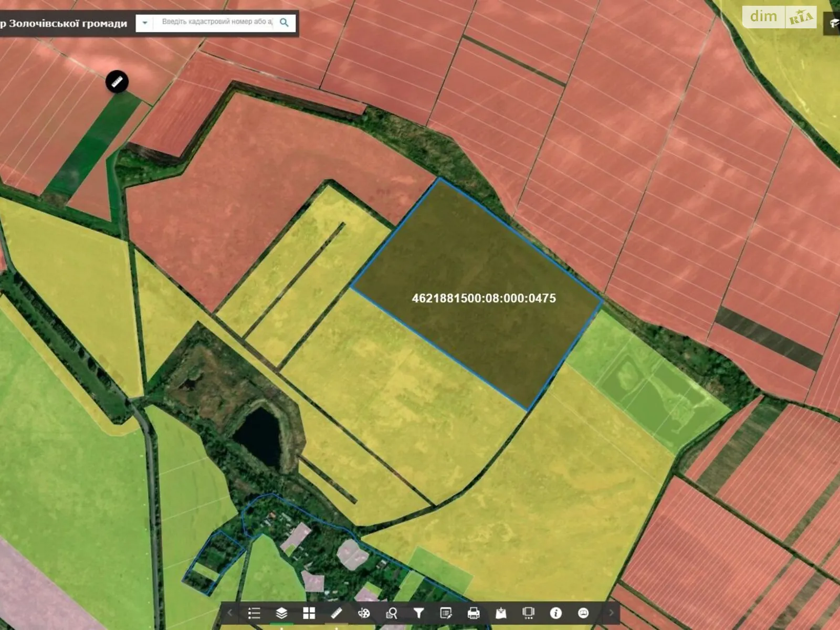840x630 pixels.
Task: Show the info about panel
Action: click(555, 613)
